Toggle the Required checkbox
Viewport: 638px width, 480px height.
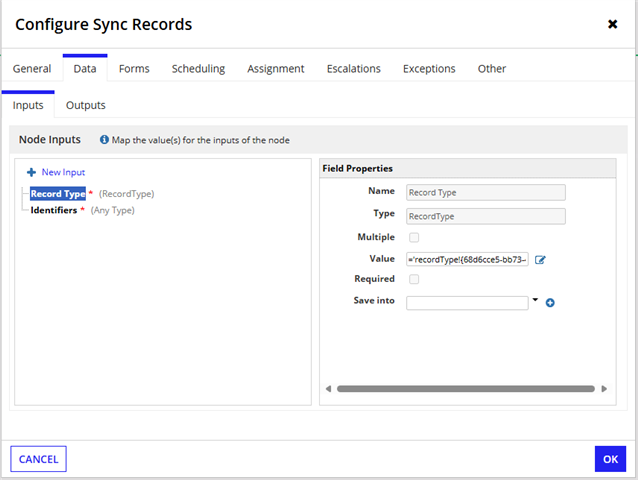click(414, 280)
